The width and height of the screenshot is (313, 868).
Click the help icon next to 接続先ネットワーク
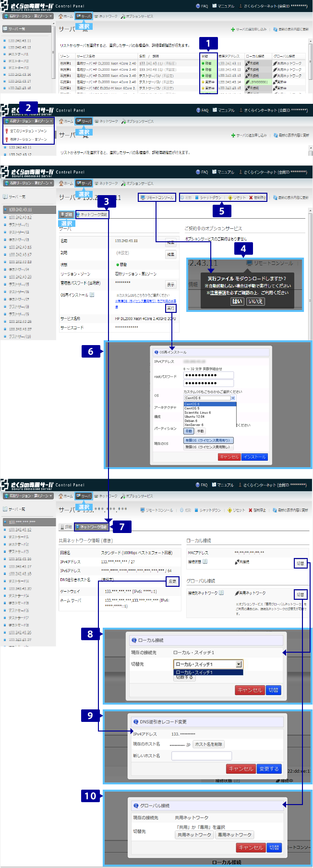(x=221, y=593)
